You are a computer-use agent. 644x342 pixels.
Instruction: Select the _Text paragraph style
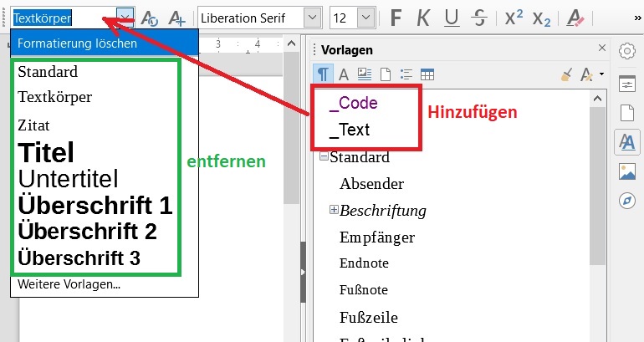(350, 130)
